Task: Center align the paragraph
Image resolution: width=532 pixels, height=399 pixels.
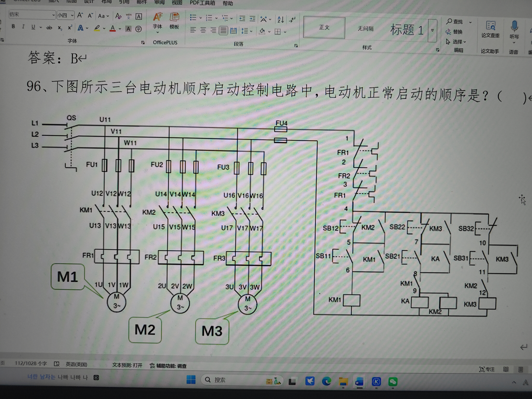Action: [x=203, y=30]
